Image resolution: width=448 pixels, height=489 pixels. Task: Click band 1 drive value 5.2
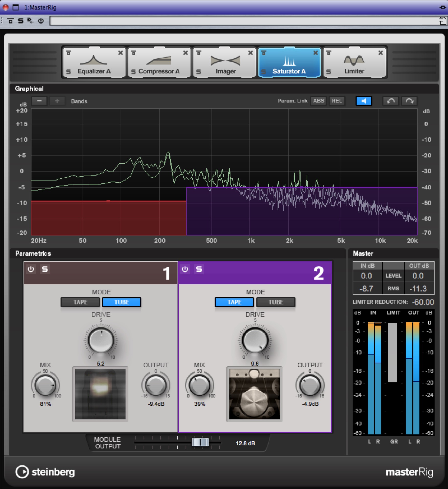point(101,363)
